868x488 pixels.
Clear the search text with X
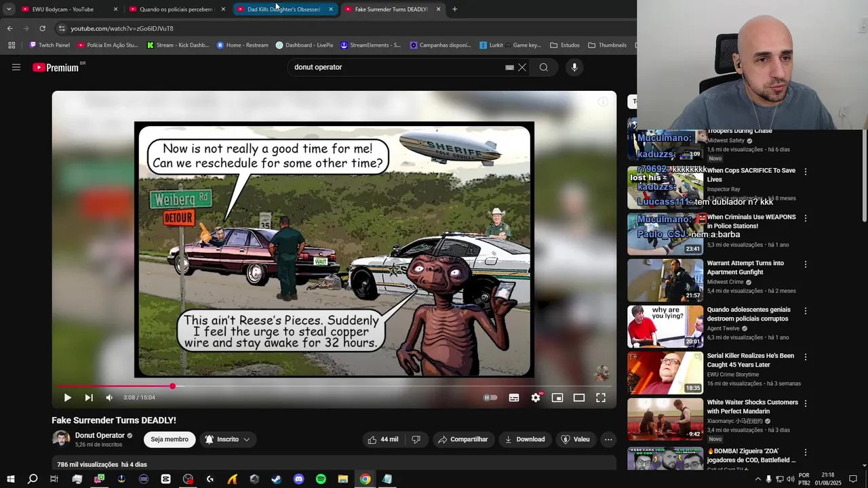coord(522,67)
